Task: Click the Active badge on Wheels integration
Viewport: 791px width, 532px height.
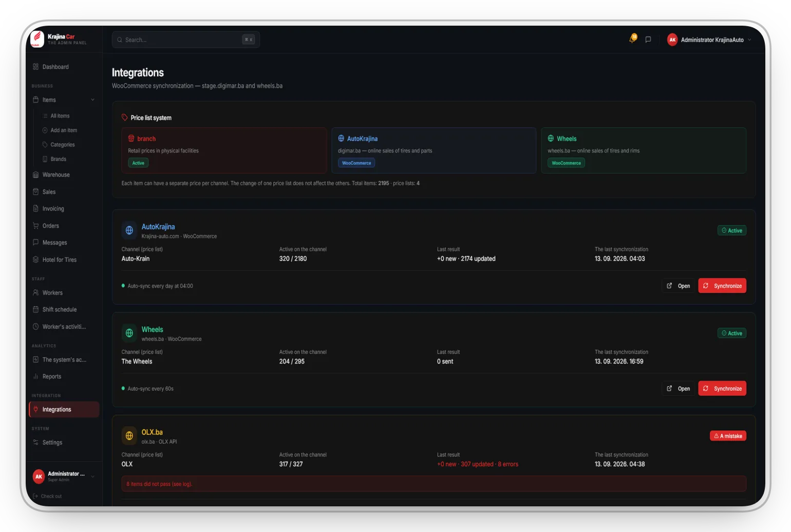Action: tap(732, 333)
